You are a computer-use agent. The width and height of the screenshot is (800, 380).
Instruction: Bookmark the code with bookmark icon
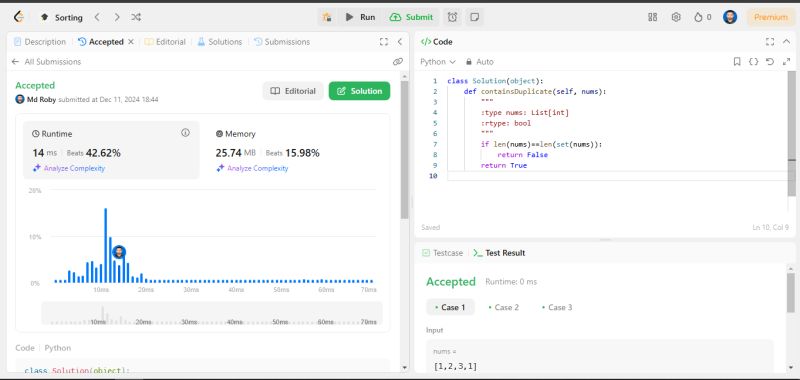click(737, 62)
